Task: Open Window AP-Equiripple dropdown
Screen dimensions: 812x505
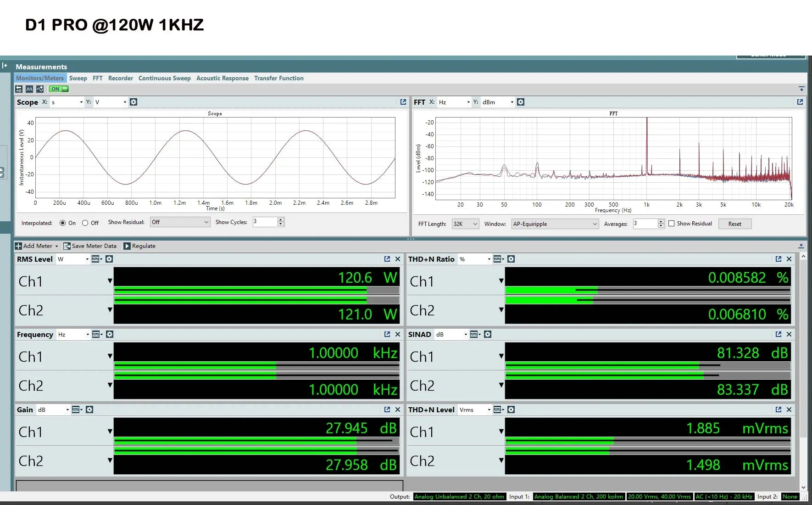Action: tap(555, 224)
